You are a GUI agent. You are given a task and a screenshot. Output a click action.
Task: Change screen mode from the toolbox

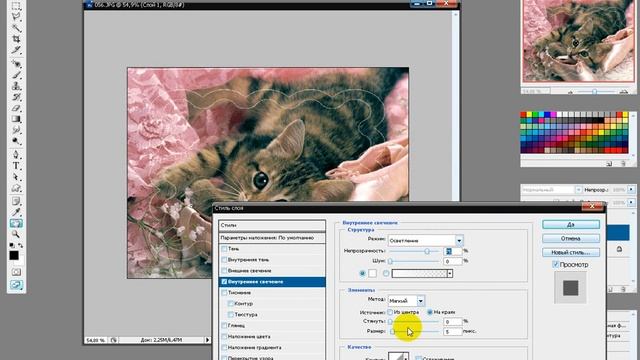[x=16, y=285]
